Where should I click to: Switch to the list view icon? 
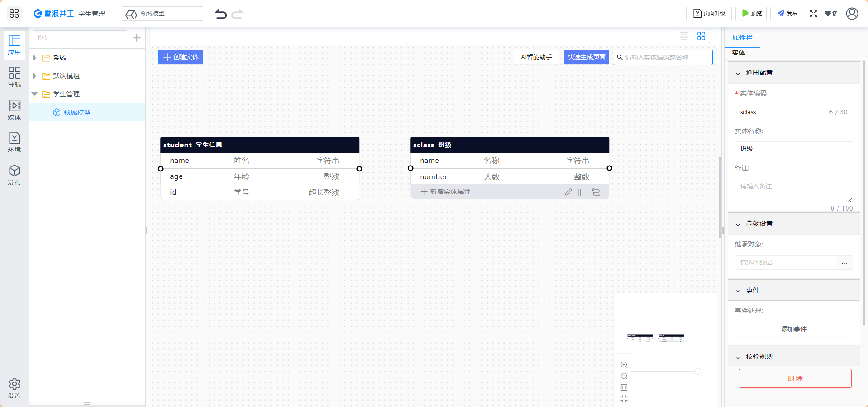pos(684,36)
